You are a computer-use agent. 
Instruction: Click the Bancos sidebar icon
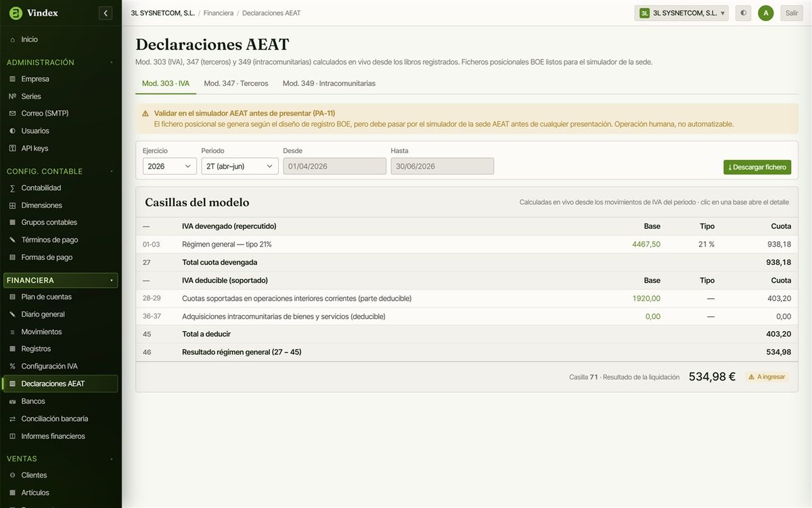pyautogui.click(x=12, y=402)
